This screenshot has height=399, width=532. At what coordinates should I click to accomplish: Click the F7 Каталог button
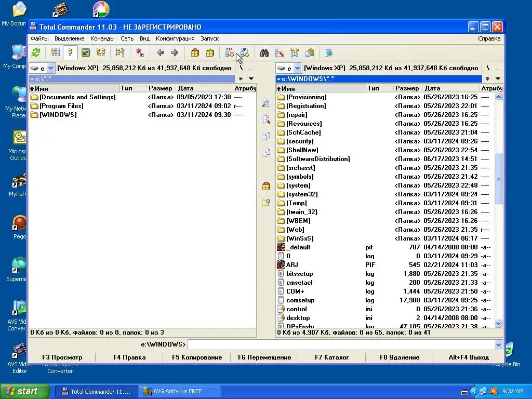coord(332,357)
